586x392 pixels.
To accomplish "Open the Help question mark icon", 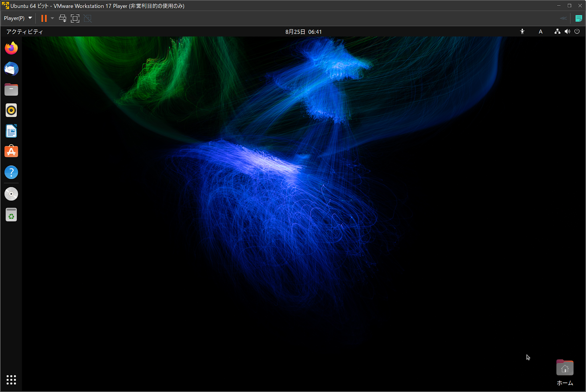I will pos(11,172).
